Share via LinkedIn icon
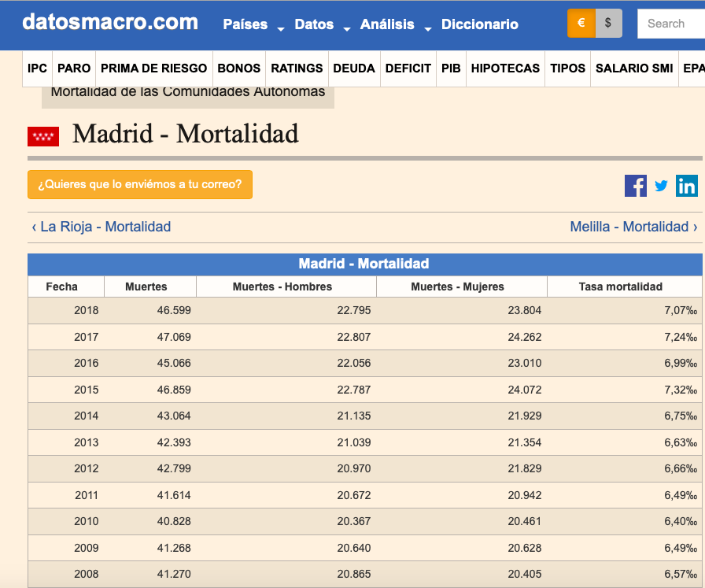This screenshot has width=705, height=588. 687,186
